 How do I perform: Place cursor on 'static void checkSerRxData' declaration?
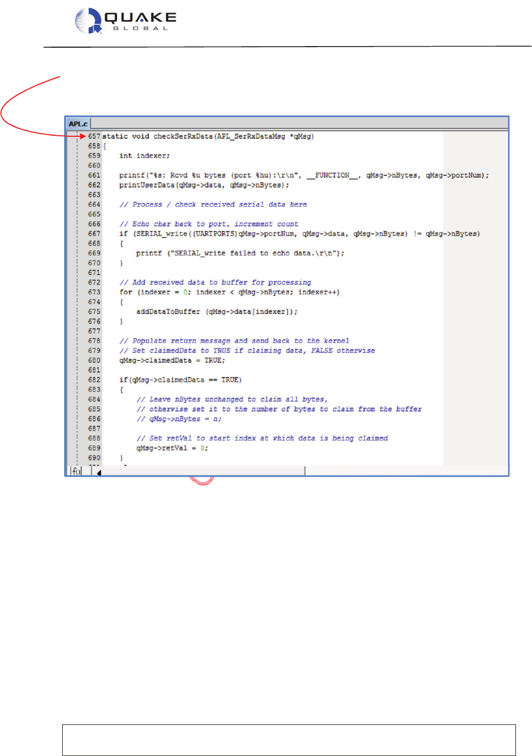pos(208,136)
